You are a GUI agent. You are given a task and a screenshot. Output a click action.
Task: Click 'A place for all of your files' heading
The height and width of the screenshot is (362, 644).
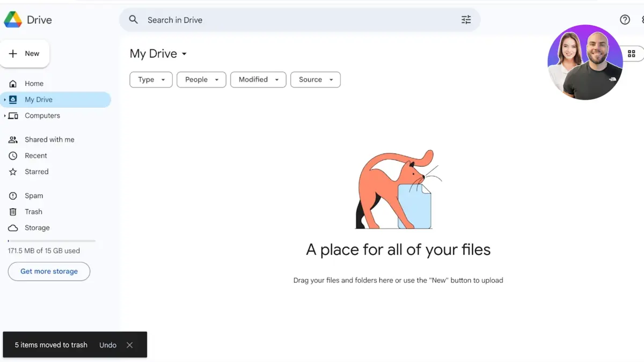(398, 249)
